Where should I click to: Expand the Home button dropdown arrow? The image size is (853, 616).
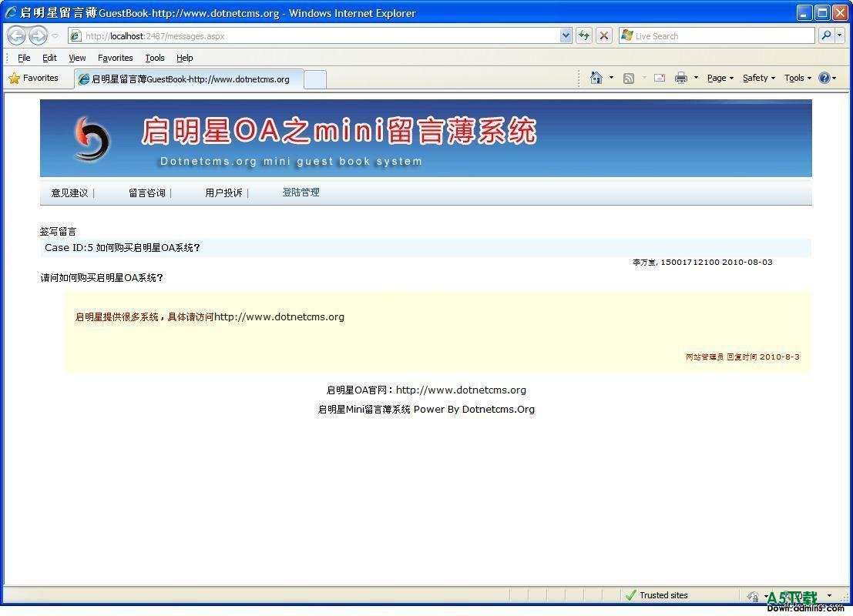click(x=612, y=79)
